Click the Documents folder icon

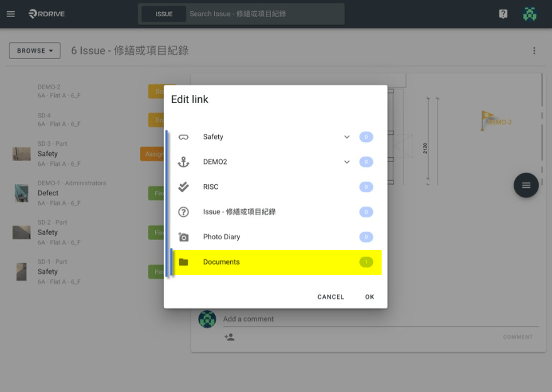(x=184, y=262)
